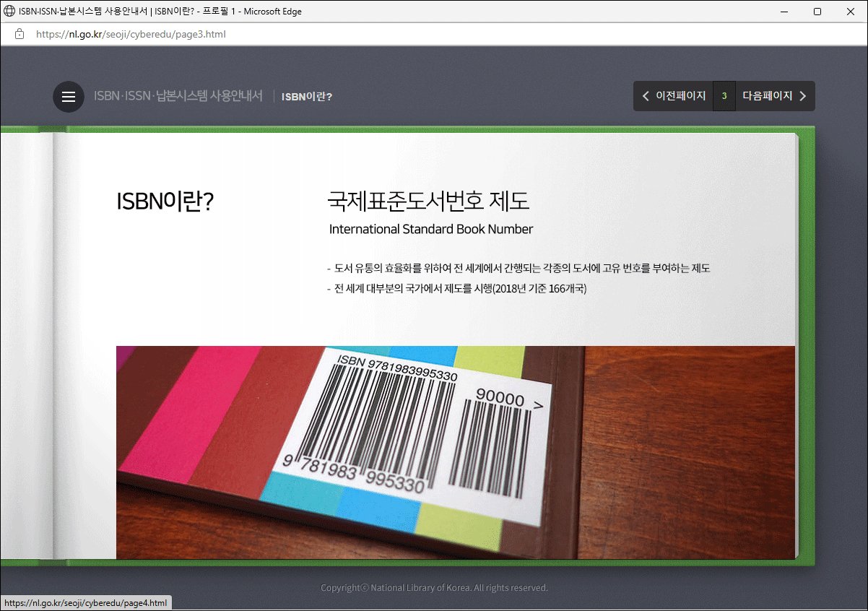The height and width of the screenshot is (611, 868).
Task: Click the ISBN barcode book image
Action: [x=456, y=452]
